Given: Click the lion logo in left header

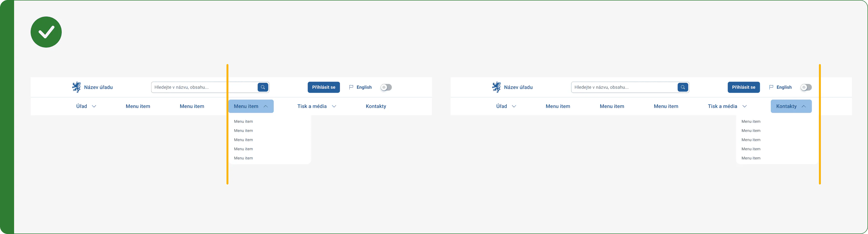Looking at the screenshot, I should click(x=77, y=87).
